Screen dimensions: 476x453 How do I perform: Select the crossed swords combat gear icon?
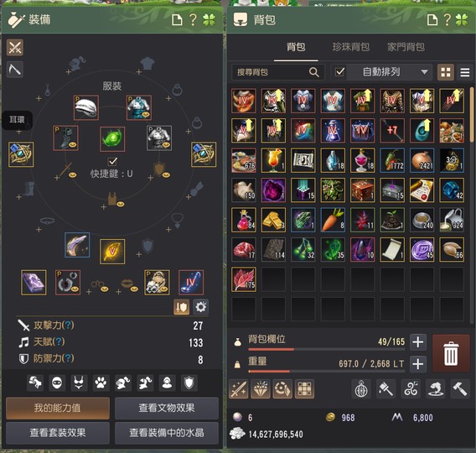click(x=15, y=47)
